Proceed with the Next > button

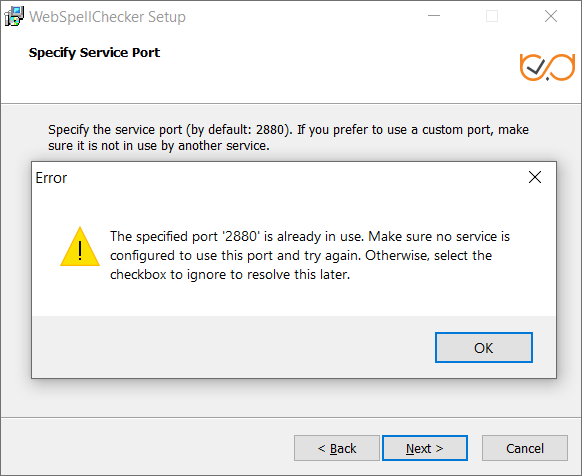pos(425,448)
